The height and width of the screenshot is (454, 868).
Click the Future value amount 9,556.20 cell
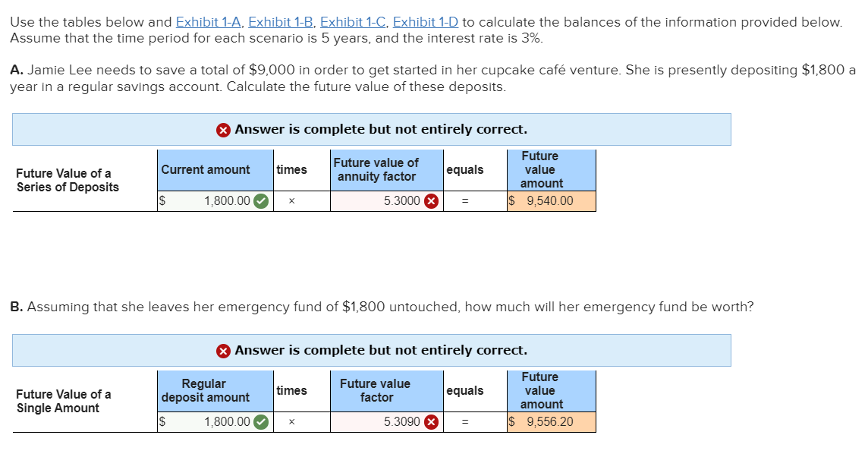(x=551, y=421)
